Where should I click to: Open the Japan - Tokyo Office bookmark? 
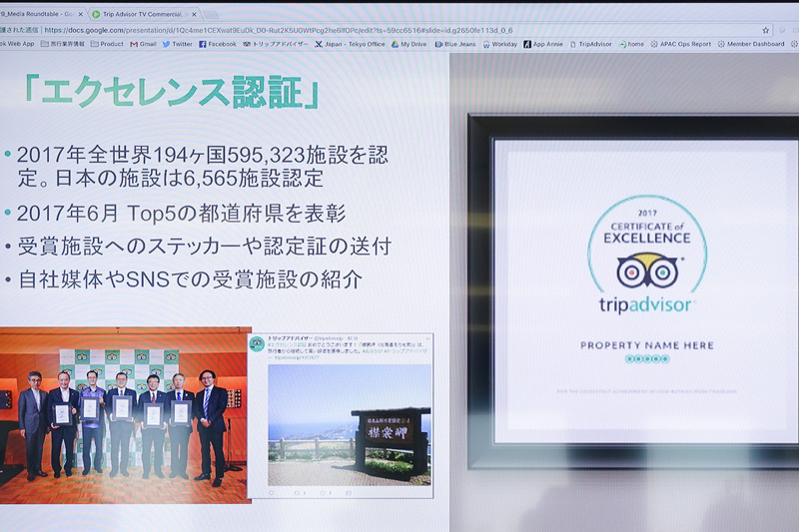coord(350,44)
